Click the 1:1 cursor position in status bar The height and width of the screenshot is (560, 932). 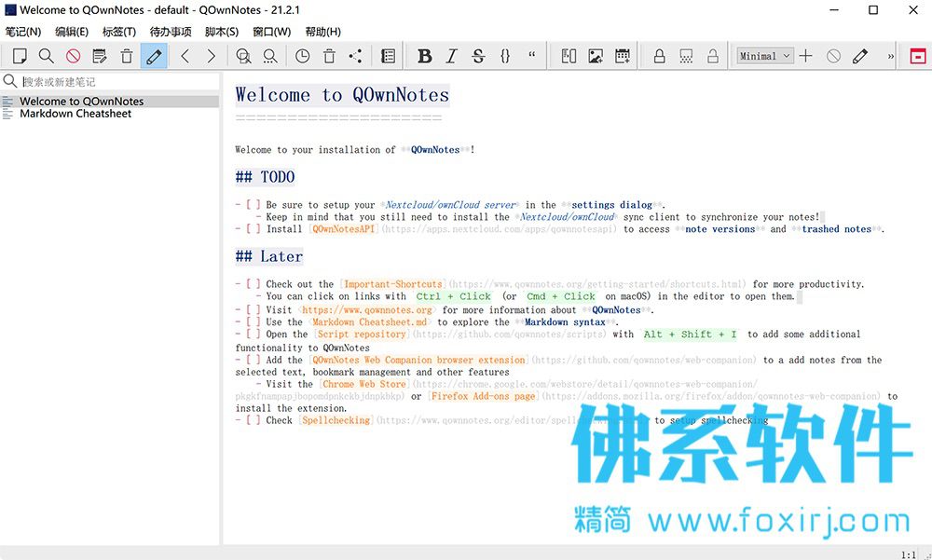[908, 554]
